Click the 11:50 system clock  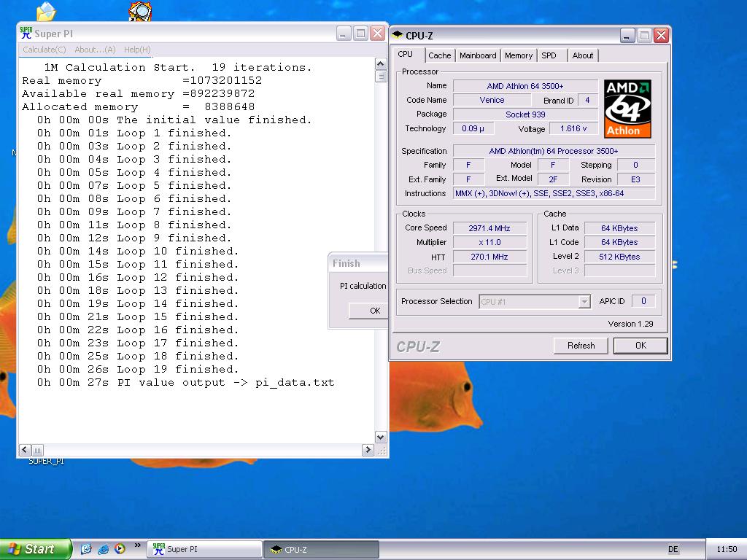click(727, 549)
